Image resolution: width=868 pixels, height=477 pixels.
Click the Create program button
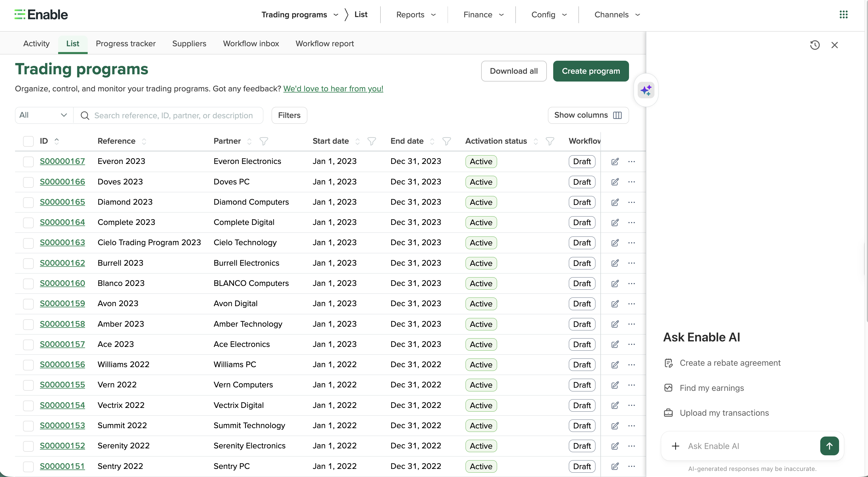(x=591, y=71)
